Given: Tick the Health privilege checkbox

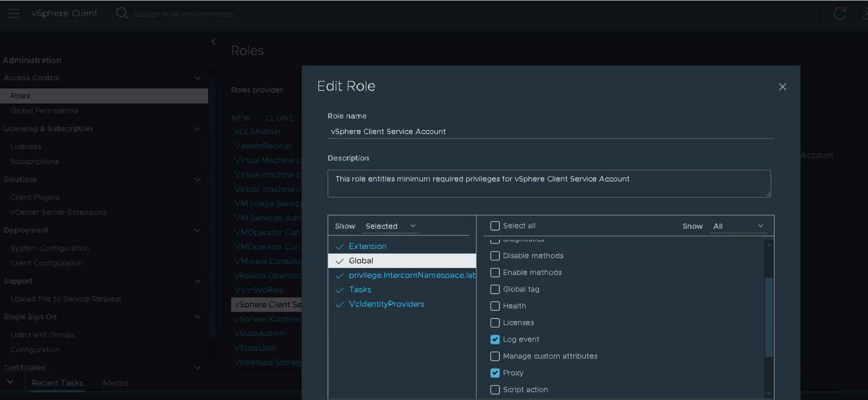Looking at the screenshot, I should [x=495, y=307].
